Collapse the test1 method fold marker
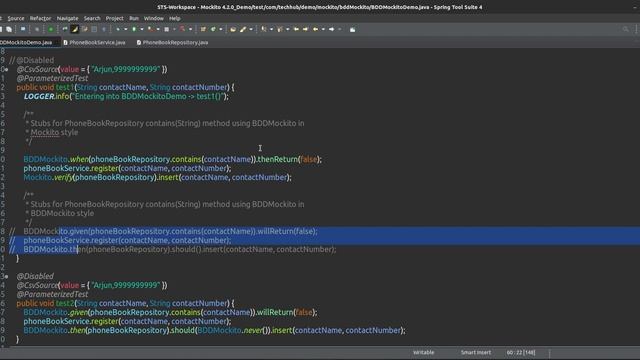 [6, 69]
